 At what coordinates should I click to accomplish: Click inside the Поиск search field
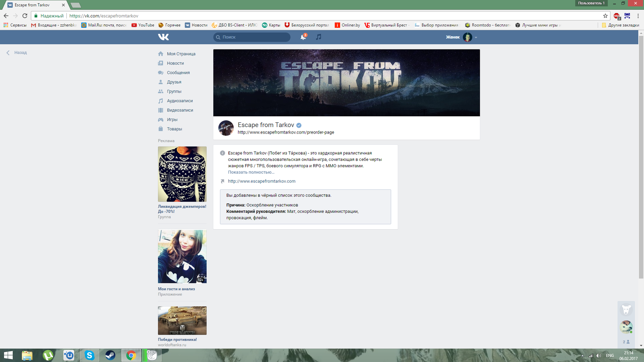[x=252, y=37]
